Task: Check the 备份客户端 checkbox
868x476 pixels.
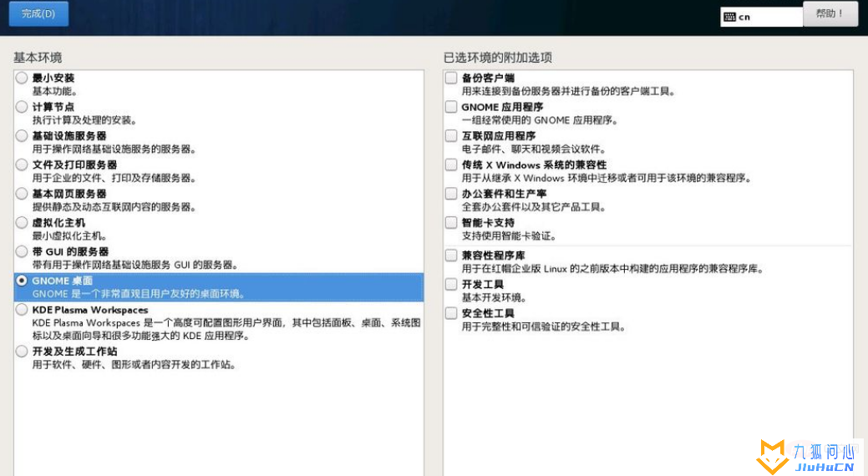Action: [x=451, y=78]
